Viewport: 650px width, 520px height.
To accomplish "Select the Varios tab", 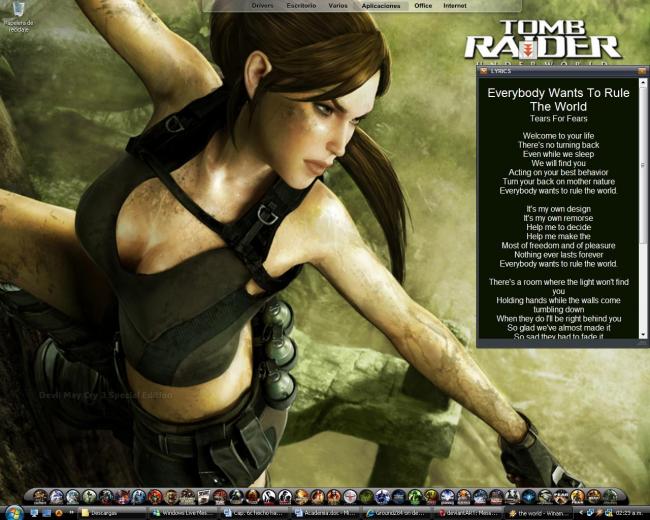I will tap(338, 6).
